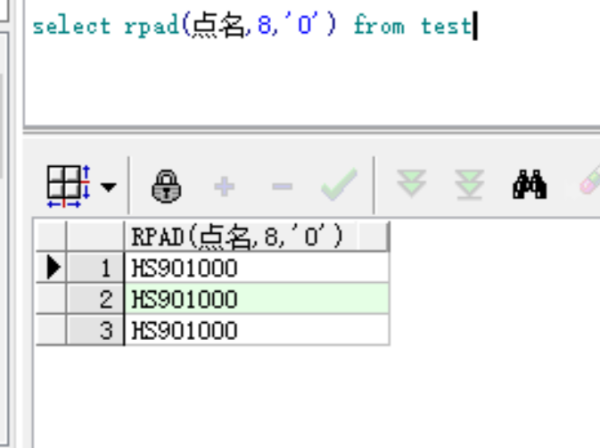Click the eraser clear record icon
Viewport: 600px width, 448px height.
coord(590,180)
